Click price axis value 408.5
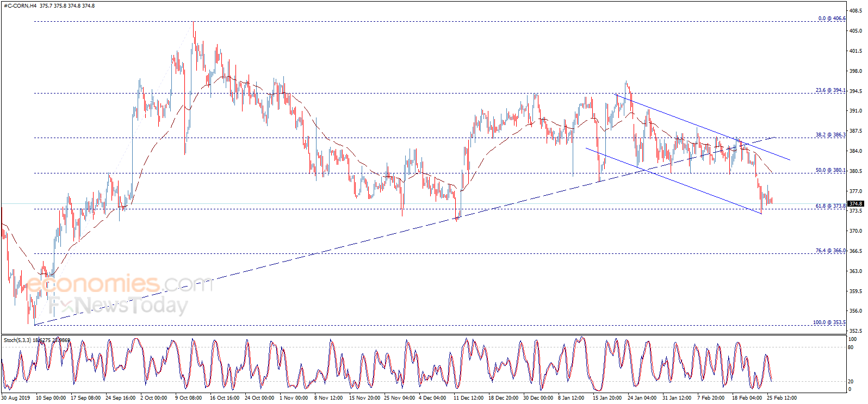Image resolution: width=868 pixels, height=404 pixels. point(856,11)
